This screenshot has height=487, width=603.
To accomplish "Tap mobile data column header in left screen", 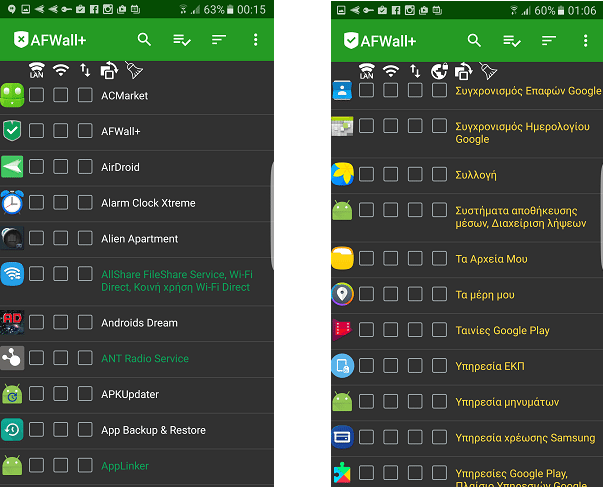I will (85, 70).
